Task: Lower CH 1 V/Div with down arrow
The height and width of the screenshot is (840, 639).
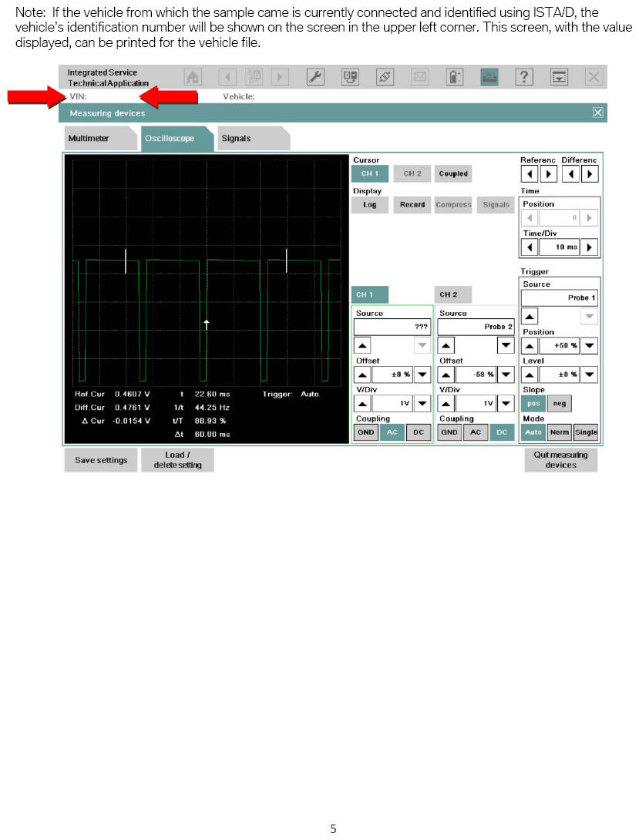Action: (x=422, y=403)
